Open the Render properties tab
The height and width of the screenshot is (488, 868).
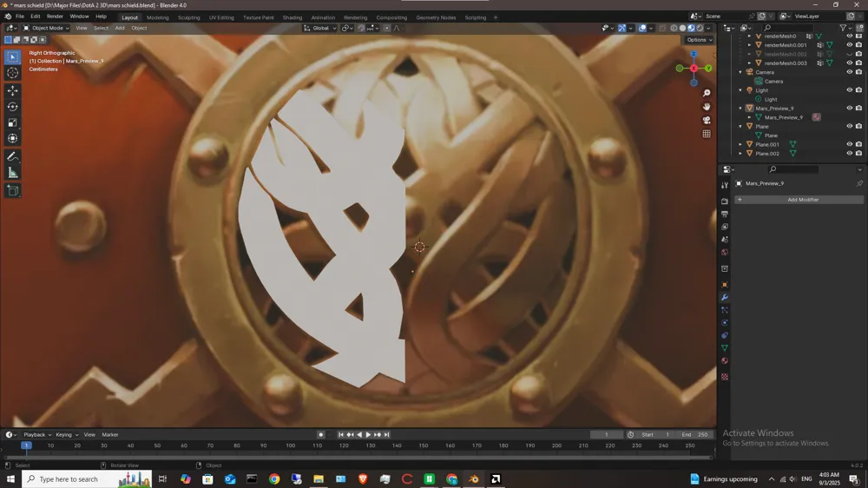(x=725, y=201)
